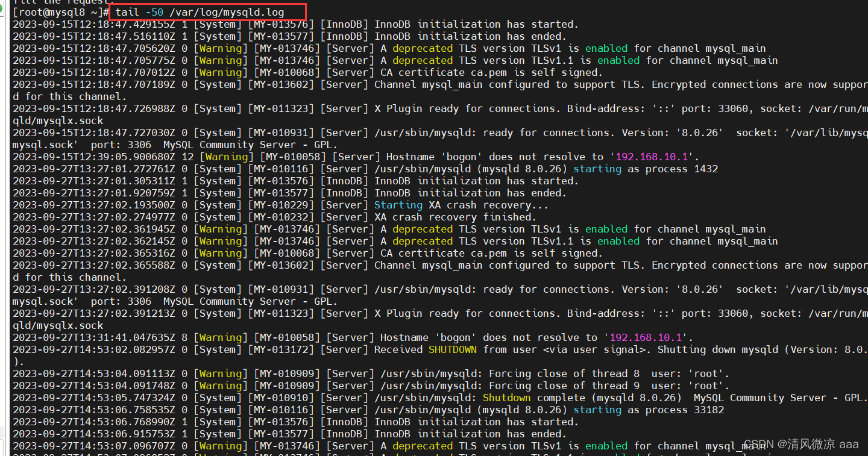Image resolution: width=868 pixels, height=456 pixels.
Task: Click timestamp 2023-09-27T13:31:41.047635Z
Action: coord(94,337)
